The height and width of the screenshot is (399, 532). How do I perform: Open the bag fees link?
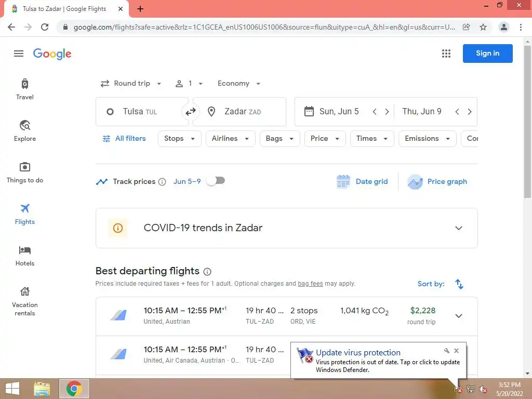310,284
